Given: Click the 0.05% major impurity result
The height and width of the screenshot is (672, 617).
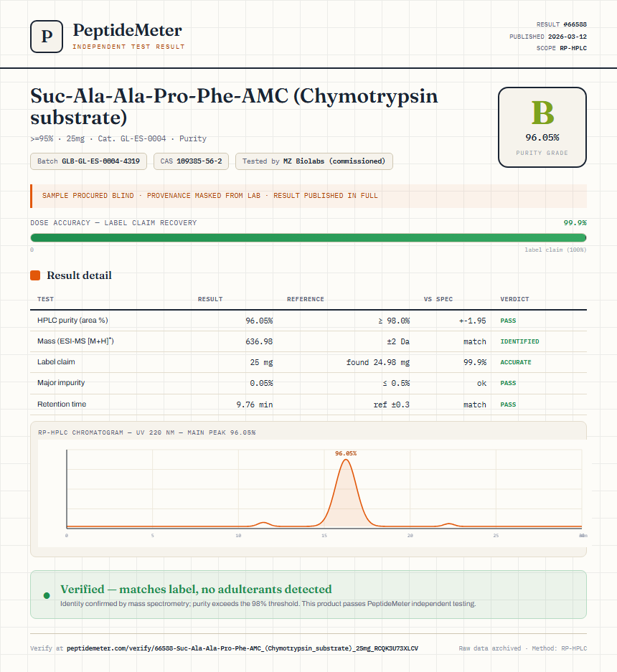Looking at the screenshot, I should [x=262, y=383].
